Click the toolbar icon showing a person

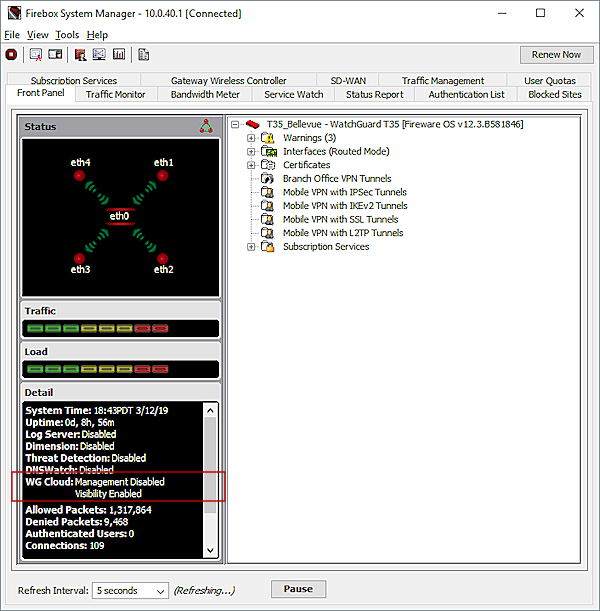click(80, 55)
